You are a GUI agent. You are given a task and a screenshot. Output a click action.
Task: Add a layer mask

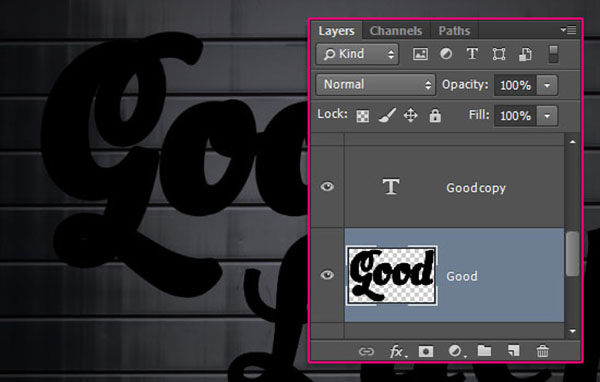click(426, 351)
